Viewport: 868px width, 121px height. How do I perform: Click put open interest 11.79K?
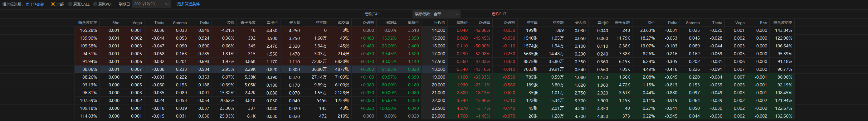coord(623,38)
